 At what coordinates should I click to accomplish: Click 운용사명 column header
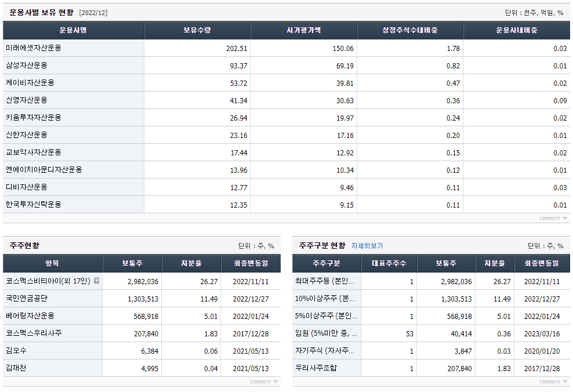tap(74, 30)
